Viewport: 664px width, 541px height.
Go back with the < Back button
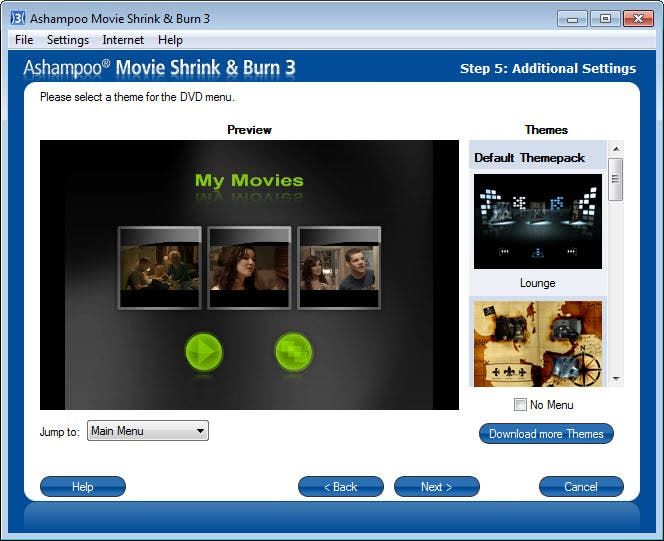[x=341, y=487]
